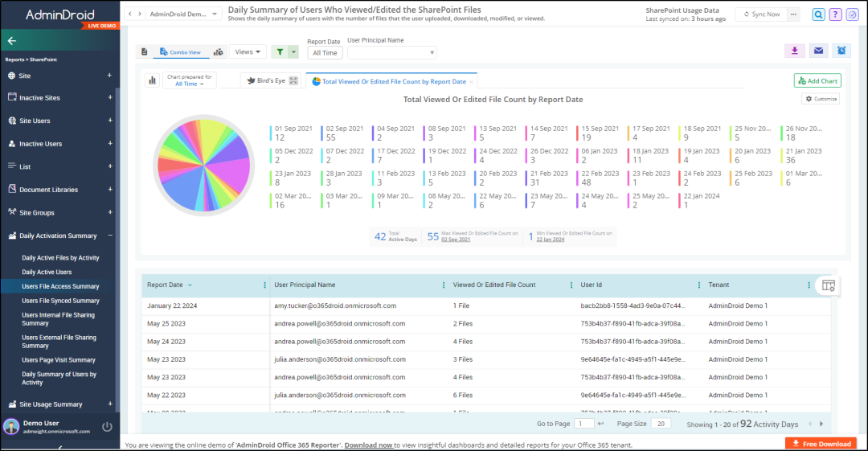The image size is (868, 451).
Task: Expand the Document Libraries sidebar section
Action: [x=109, y=190]
